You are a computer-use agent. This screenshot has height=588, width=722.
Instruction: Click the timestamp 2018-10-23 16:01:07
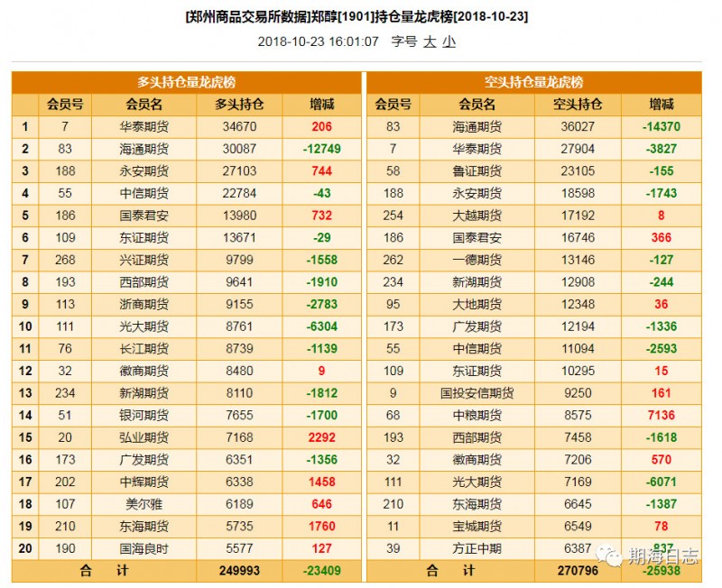tap(319, 41)
